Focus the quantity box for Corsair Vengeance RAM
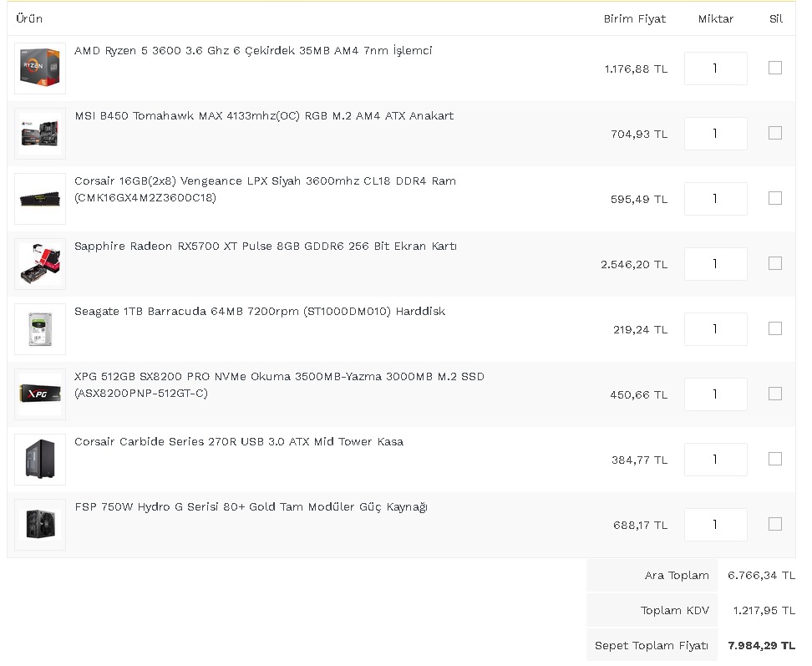This screenshot has height=666, width=812. click(716, 199)
